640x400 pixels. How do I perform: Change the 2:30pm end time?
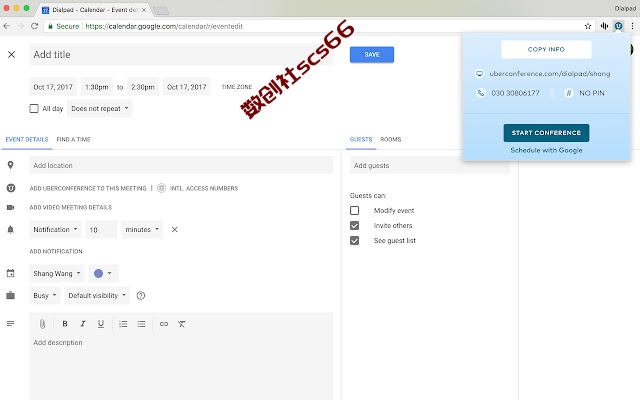143,87
